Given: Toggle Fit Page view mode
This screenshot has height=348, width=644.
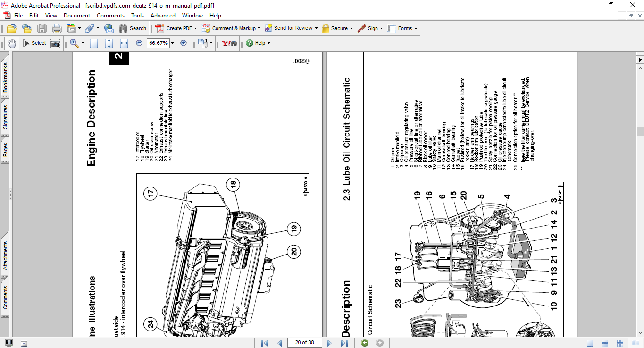Looking at the screenshot, I should click(x=109, y=43).
